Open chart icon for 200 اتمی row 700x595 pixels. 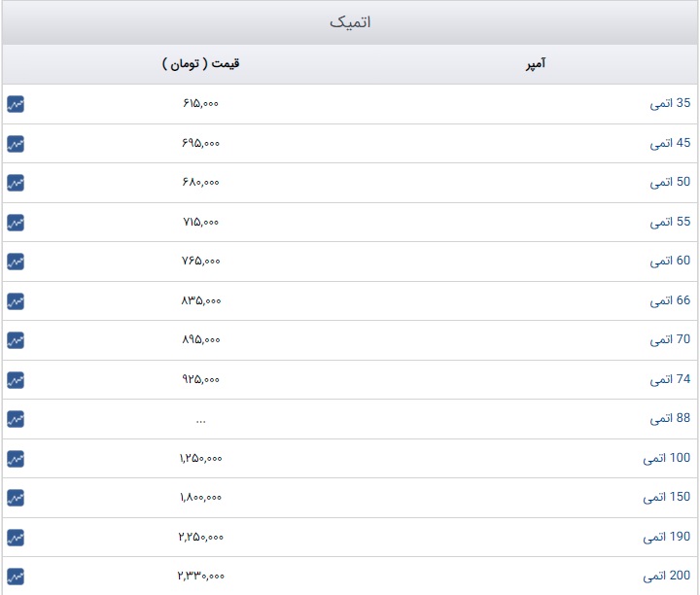(x=16, y=577)
